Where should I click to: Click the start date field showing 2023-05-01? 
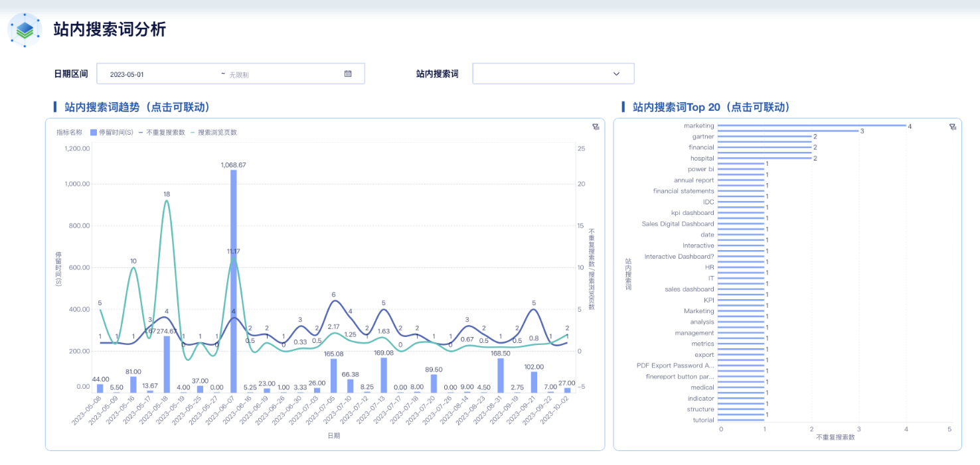(x=127, y=74)
